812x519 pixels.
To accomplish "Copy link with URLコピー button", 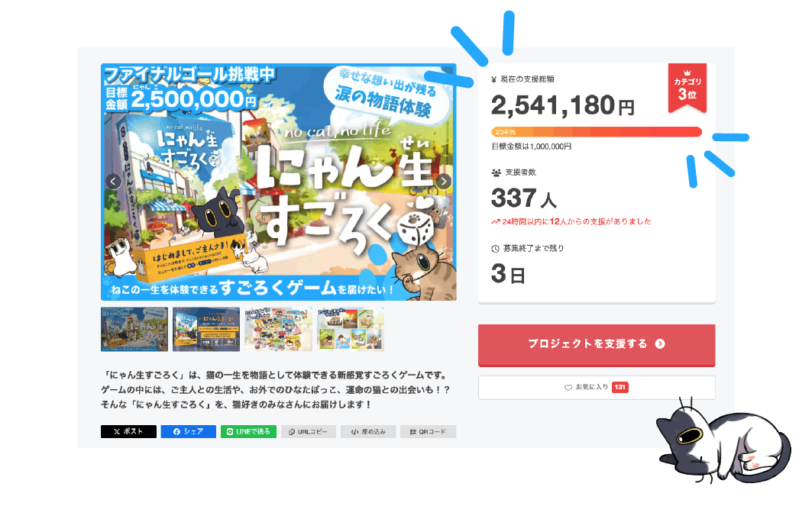I will click(308, 431).
